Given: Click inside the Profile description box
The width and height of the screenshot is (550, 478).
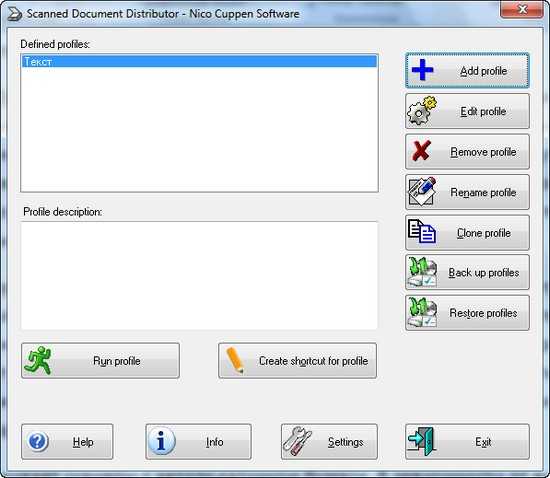Looking at the screenshot, I should (x=199, y=275).
